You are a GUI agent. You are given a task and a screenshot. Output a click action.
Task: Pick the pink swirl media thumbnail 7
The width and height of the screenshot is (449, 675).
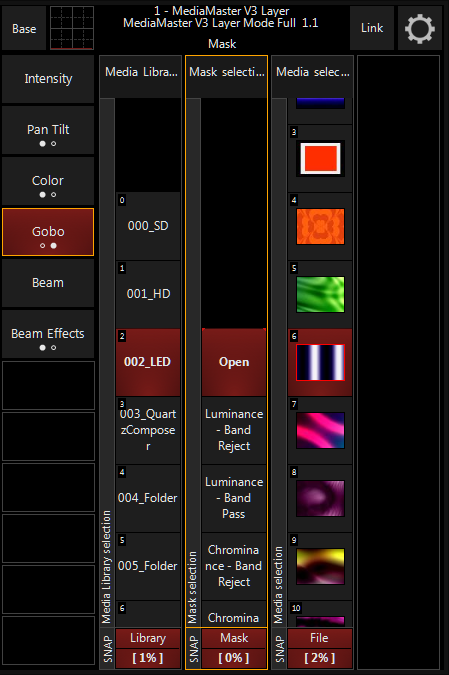pyautogui.click(x=320, y=430)
